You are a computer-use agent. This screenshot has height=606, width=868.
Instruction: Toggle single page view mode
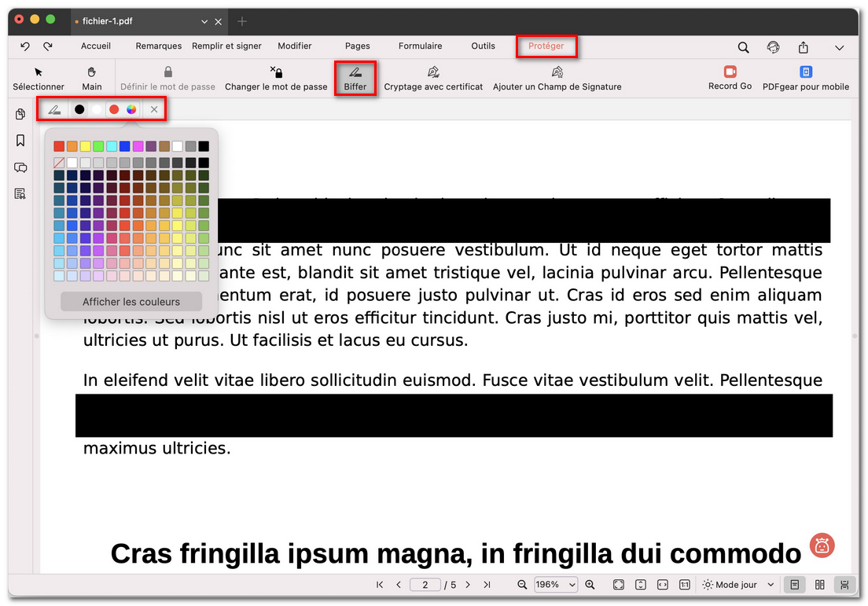(x=794, y=585)
